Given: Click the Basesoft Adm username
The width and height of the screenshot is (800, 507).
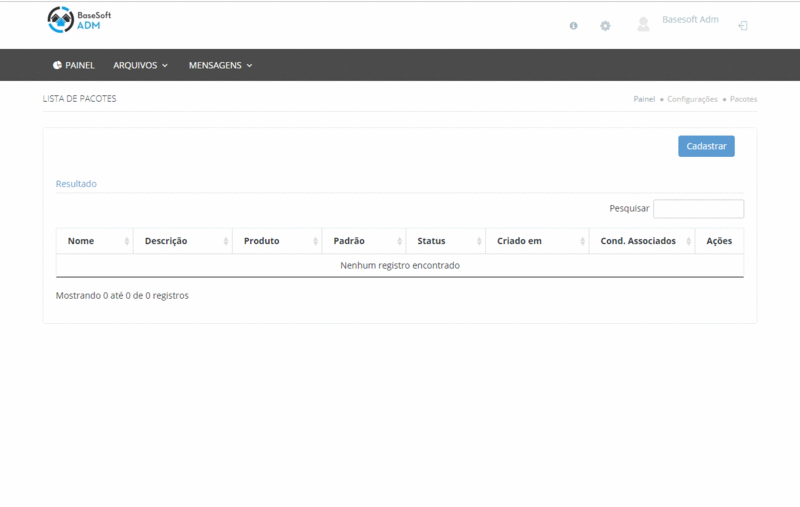Looking at the screenshot, I should tap(690, 20).
